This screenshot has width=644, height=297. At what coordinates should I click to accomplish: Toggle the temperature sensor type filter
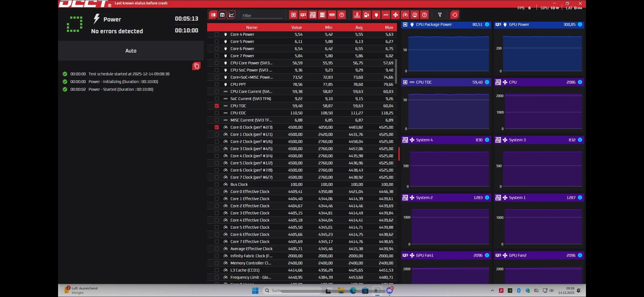coord(357,15)
